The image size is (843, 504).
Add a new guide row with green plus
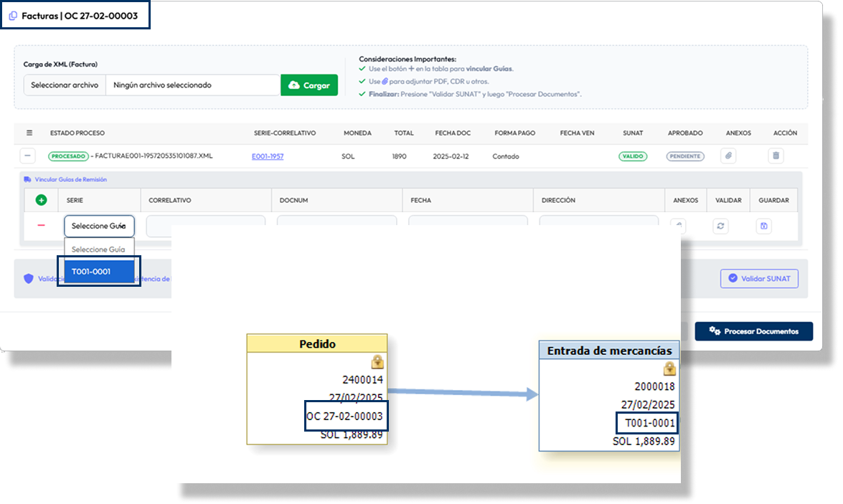pyautogui.click(x=41, y=201)
